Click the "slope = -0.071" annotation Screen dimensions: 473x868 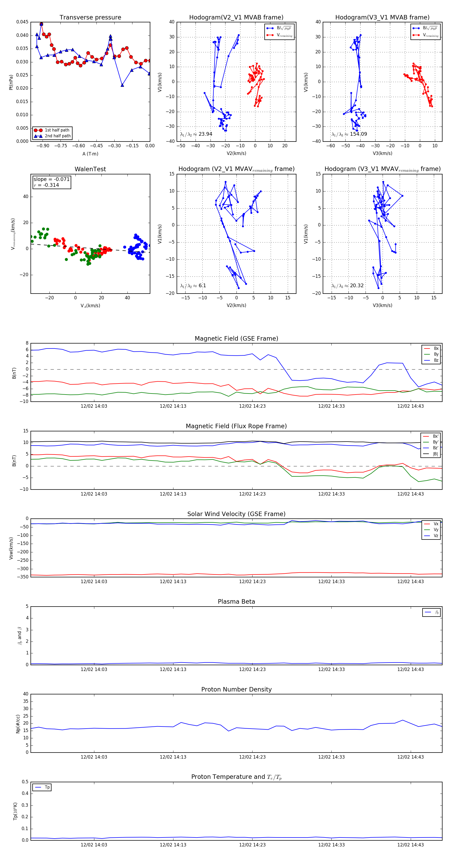52,179
